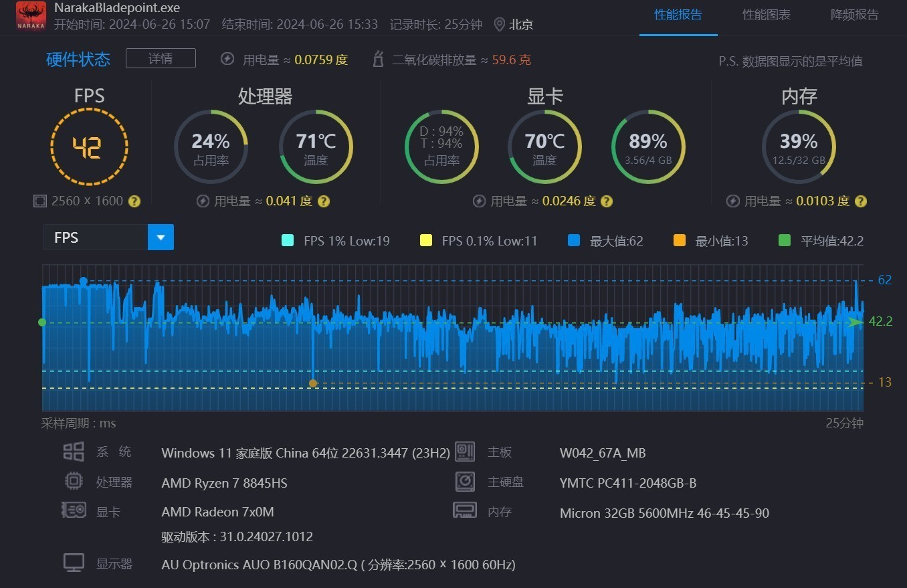Click the W042_67A_MB motherboard text
This screenshot has height=588, width=907.
[603, 453]
